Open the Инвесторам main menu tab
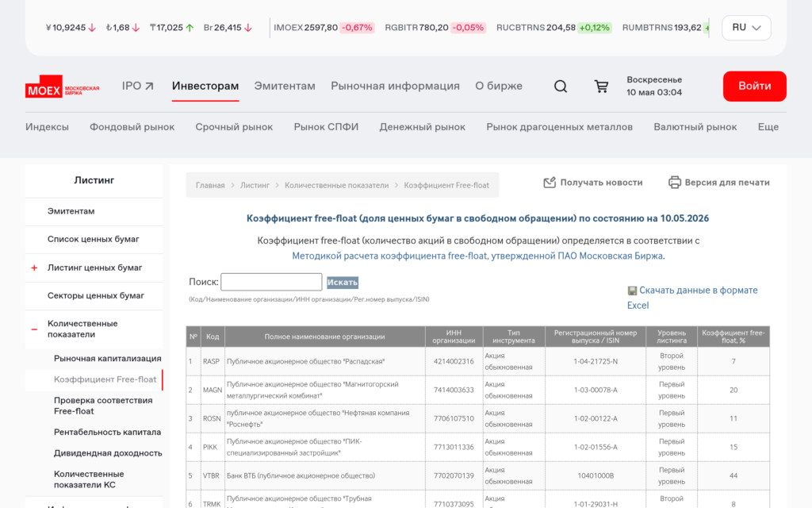 (x=205, y=86)
